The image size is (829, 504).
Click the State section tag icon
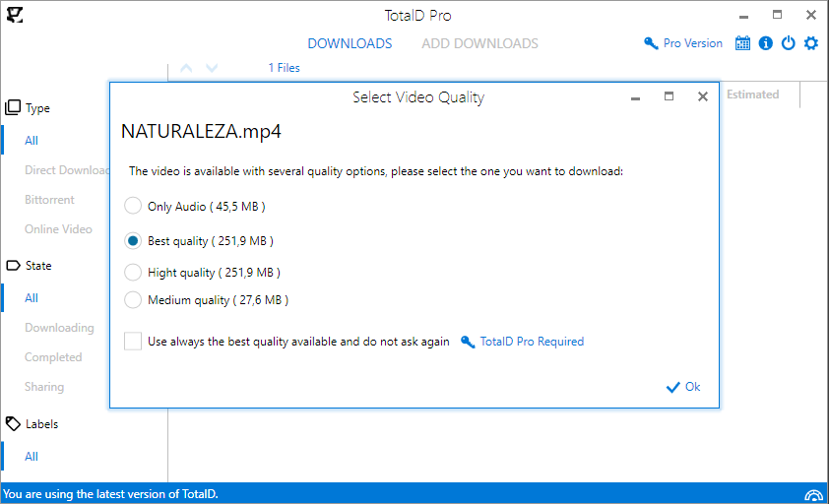[x=13, y=266]
